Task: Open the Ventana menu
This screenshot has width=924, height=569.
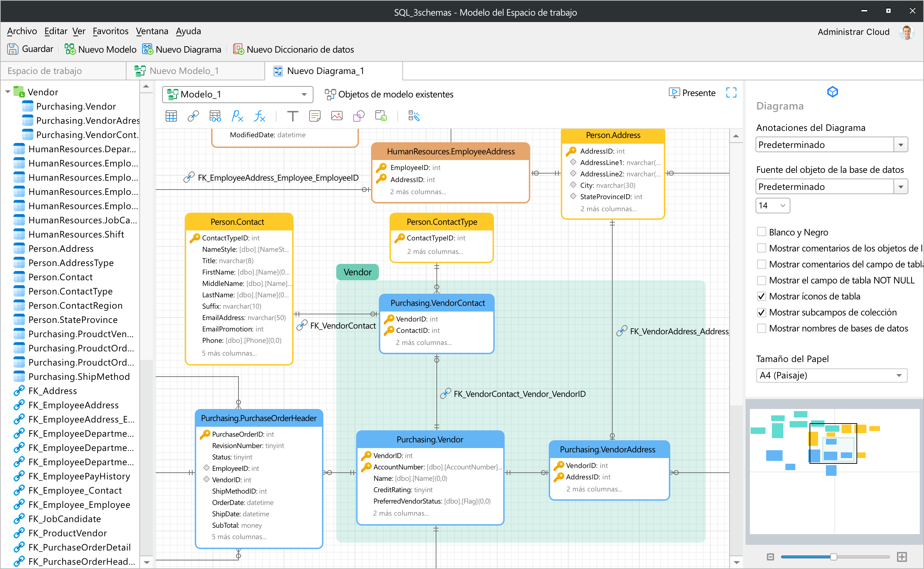Action: (151, 31)
